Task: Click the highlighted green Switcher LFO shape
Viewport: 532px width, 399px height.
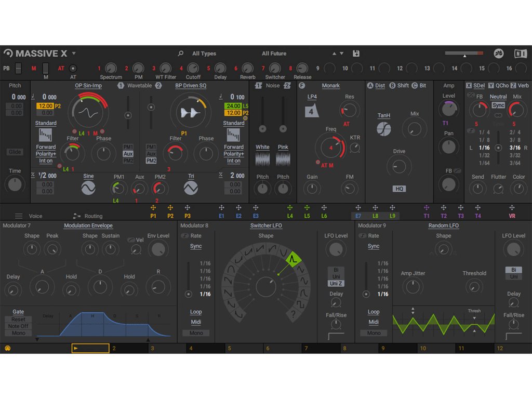Action: tap(293, 260)
